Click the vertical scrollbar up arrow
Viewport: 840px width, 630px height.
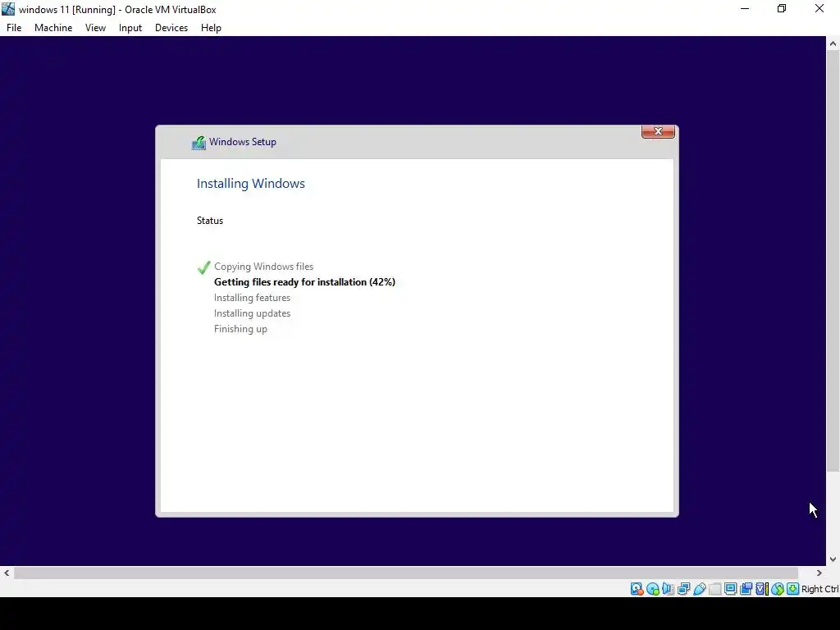pyautogui.click(x=833, y=43)
